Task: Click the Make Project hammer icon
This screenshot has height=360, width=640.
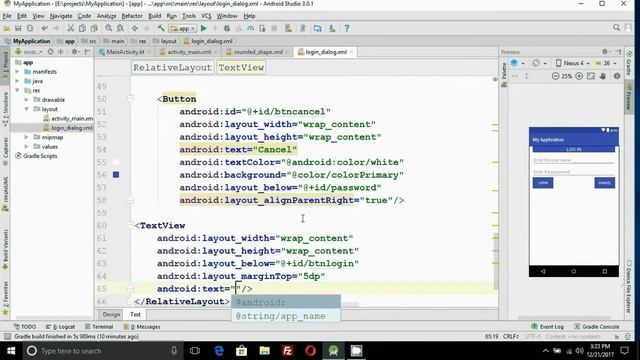Action: pyautogui.click(x=161, y=29)
